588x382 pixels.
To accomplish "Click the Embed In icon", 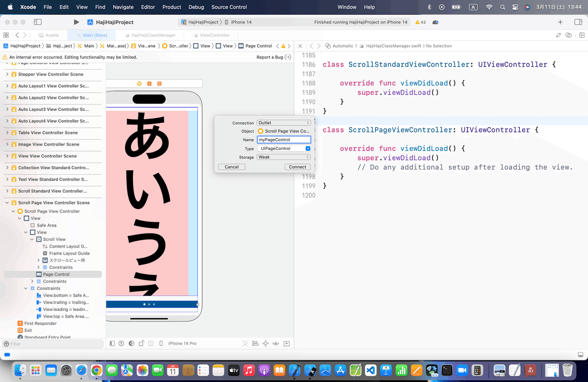I will [287, 343].
